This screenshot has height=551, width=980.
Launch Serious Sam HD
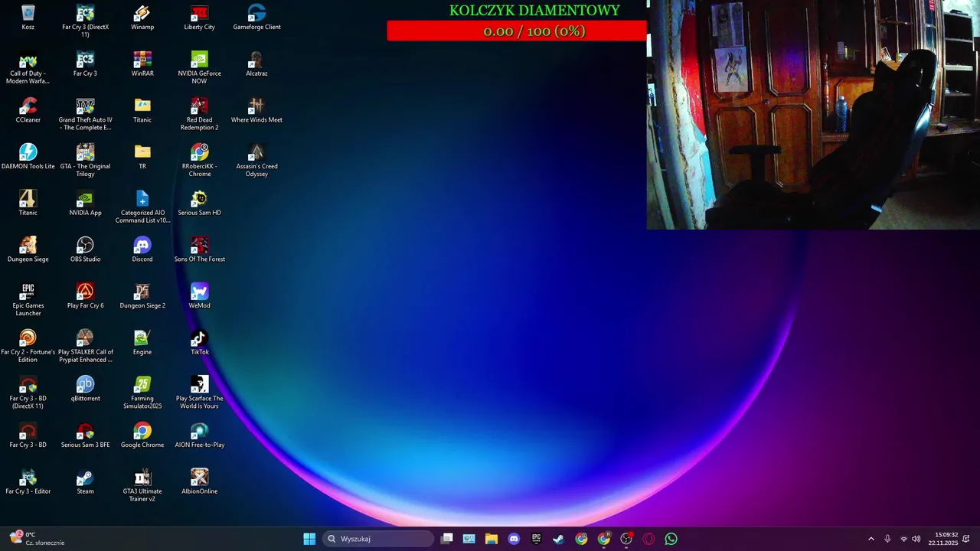coord(199,204)
